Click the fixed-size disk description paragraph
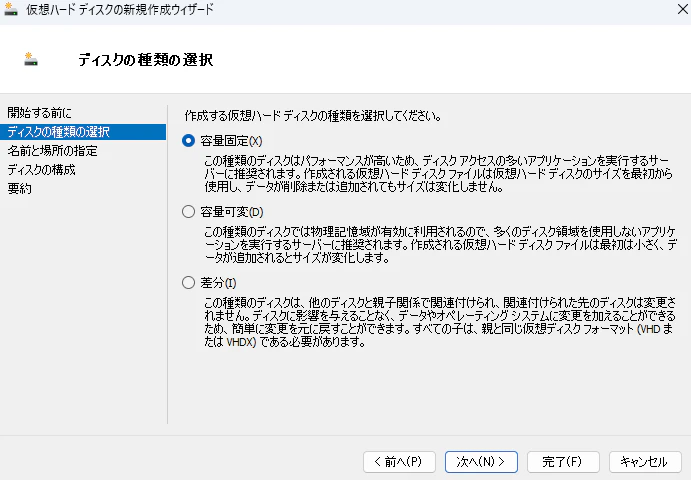 tap(438, 174)
